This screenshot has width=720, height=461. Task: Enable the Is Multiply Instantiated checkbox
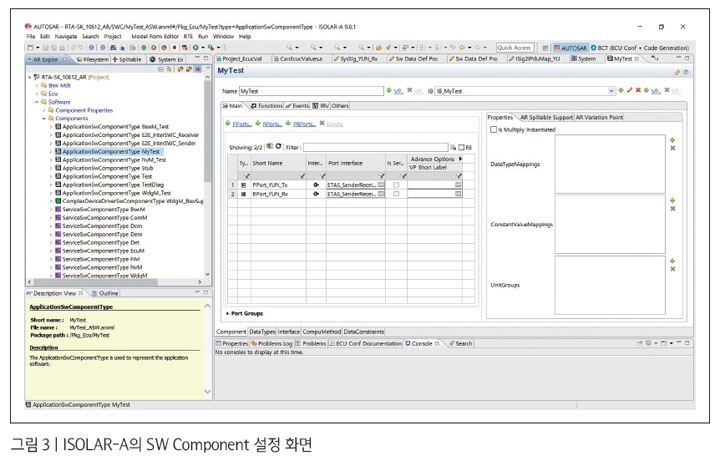pos(494,129)
